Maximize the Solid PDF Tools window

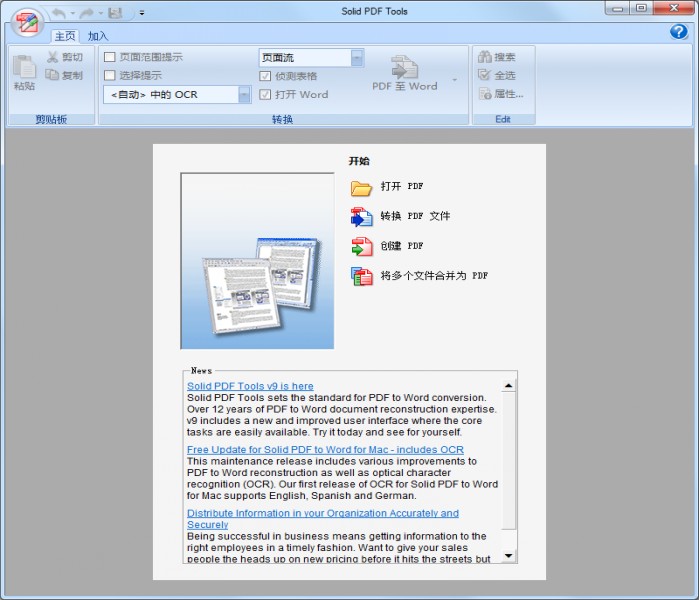(x=641, y=8)
